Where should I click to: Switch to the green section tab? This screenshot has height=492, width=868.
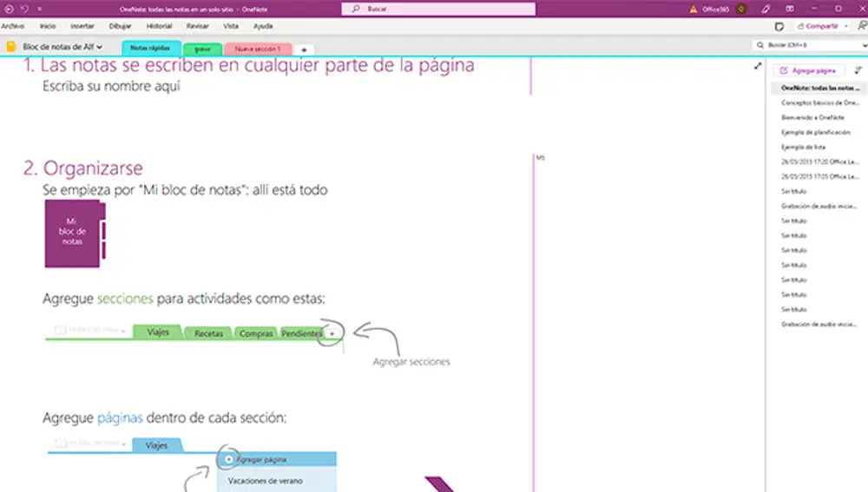[x=202, y=49]
